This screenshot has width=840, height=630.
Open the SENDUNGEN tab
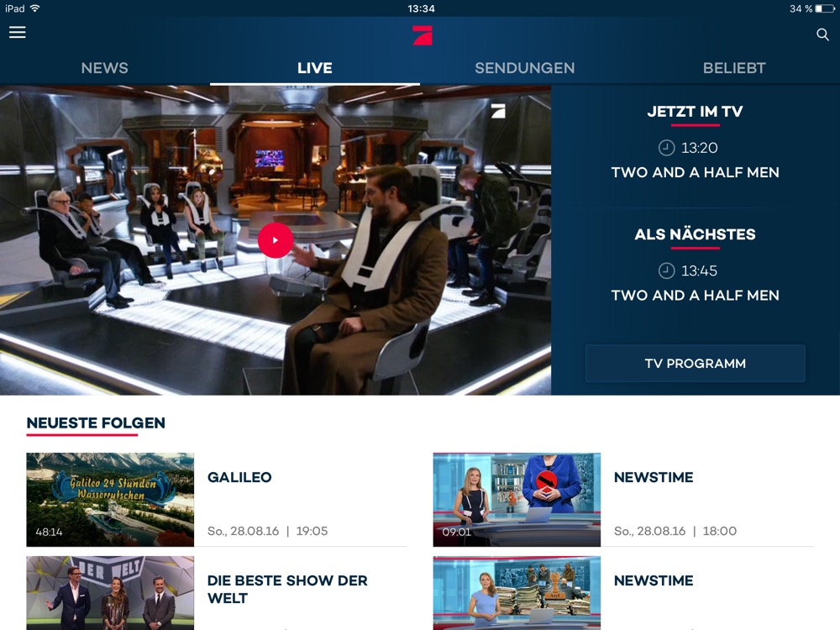[524, 68]
